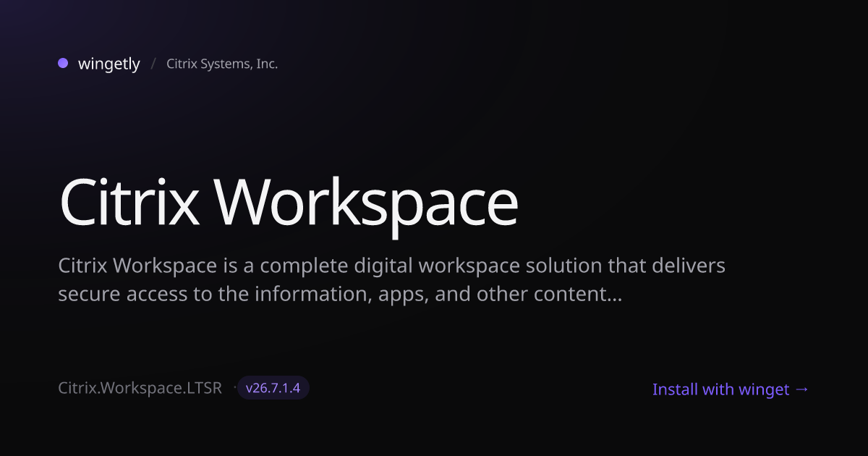Image resolution: width=868 pixels, height=456 pixels.
Task: Click package ID Citrix.Workspace.LTSR
Action: point(140,388)
